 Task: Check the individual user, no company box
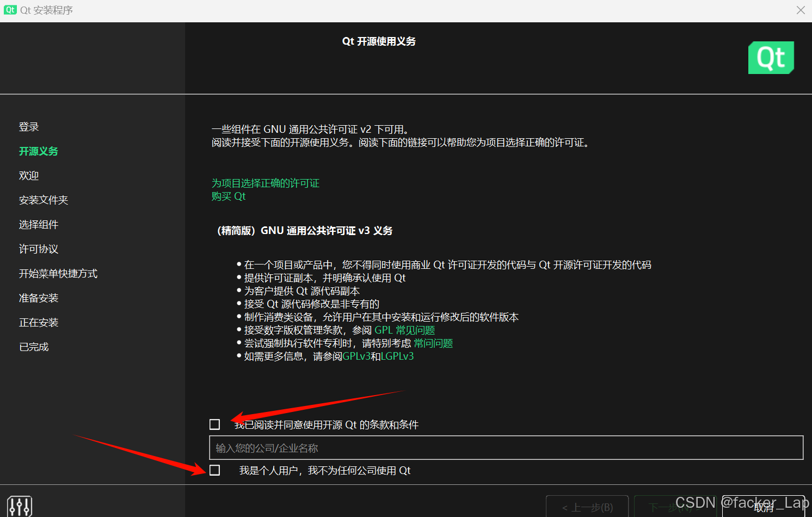tap(215, 470)
